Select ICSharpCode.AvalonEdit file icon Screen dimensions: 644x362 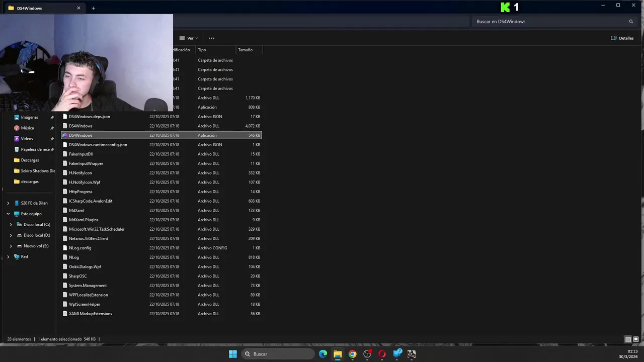pyautogui.click(x=65, y=201)
